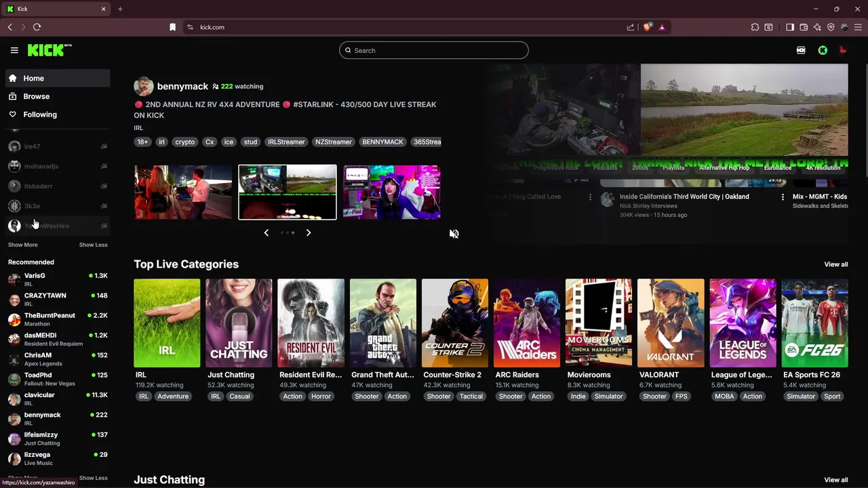Open Brave Wallet icon
The image size is (868, 488).
(x=804, y=27)
